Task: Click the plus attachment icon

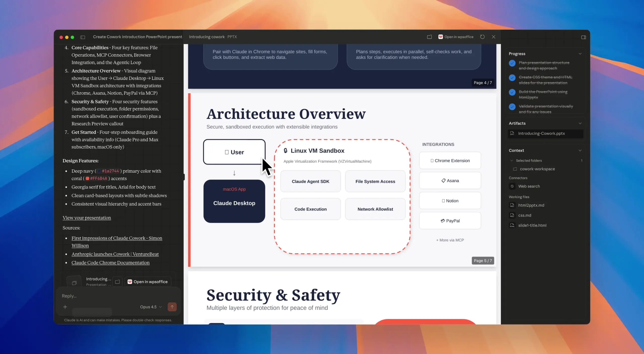Action: [x=65, y=307]
